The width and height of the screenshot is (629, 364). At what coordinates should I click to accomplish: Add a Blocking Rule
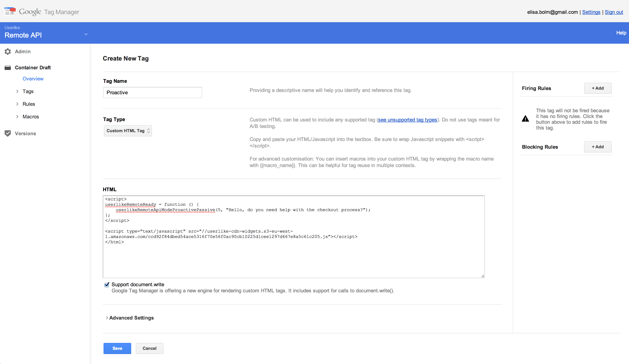[598, 147]
